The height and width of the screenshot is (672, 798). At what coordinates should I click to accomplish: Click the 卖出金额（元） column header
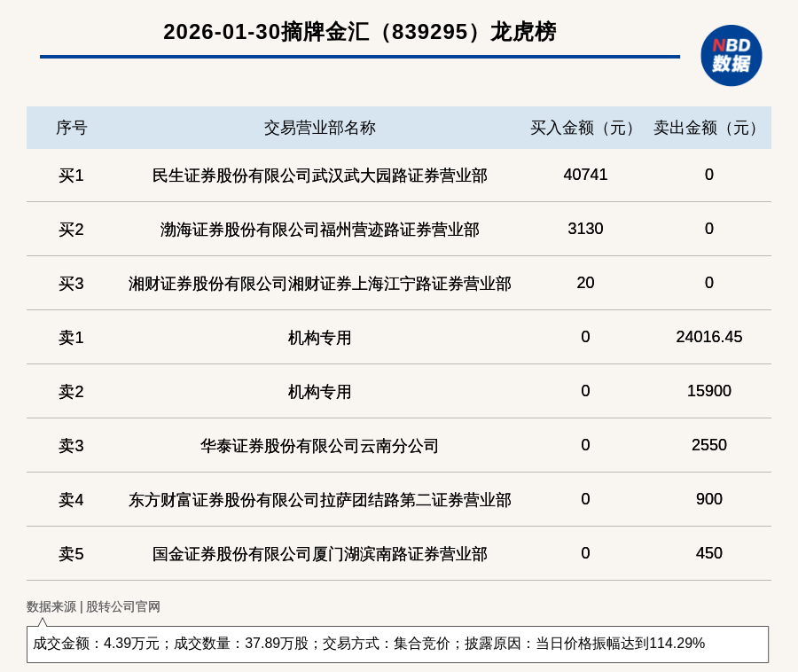pos(708,128)
